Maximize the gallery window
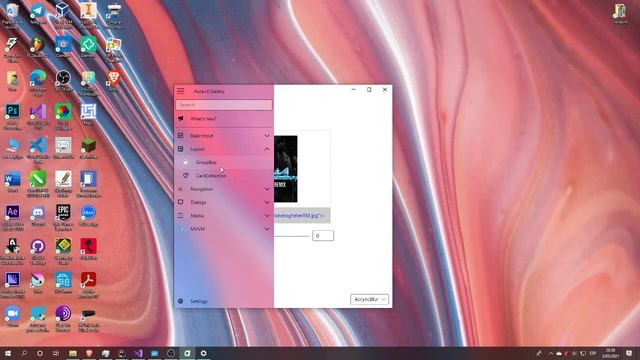640x360 pixels. (x=369, y=89)
